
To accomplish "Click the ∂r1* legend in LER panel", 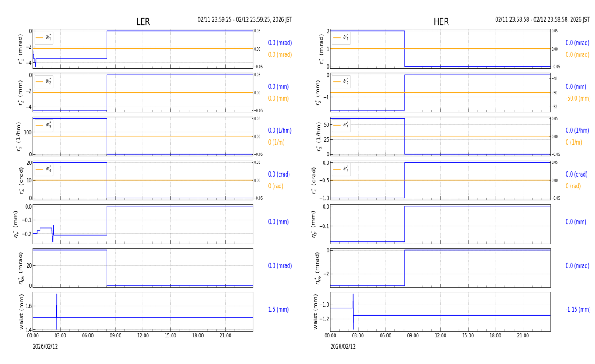I will coord(43,38).
